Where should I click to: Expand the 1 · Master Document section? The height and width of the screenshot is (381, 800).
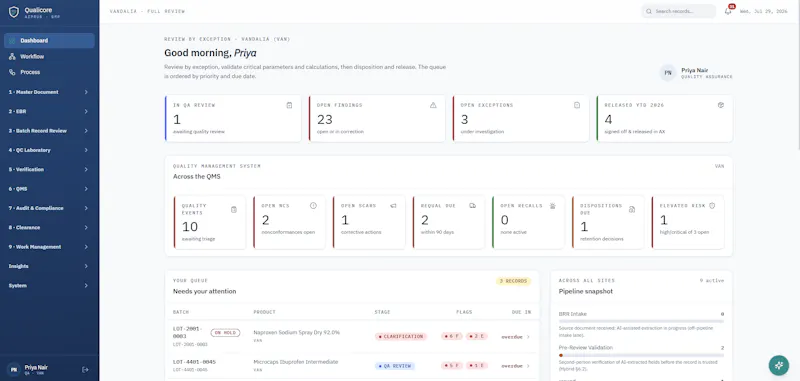pos(49,92)
